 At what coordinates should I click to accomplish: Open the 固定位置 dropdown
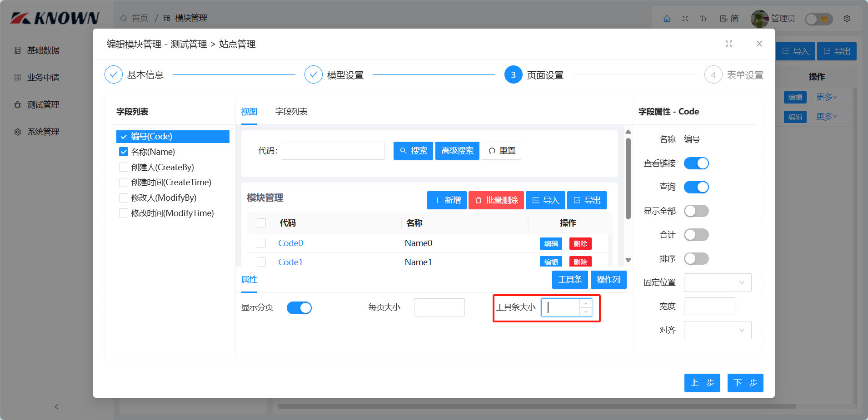tap(718, 282)
